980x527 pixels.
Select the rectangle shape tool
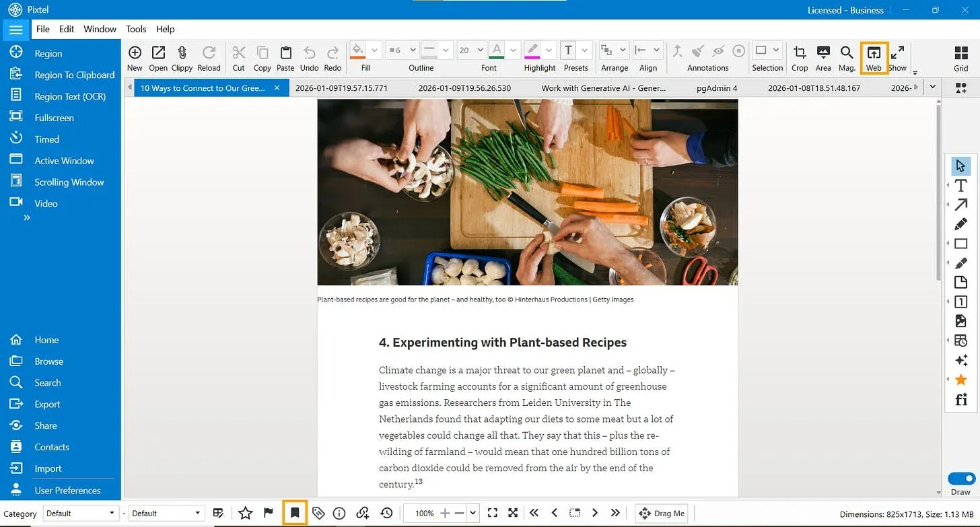(x=960, y=244)
